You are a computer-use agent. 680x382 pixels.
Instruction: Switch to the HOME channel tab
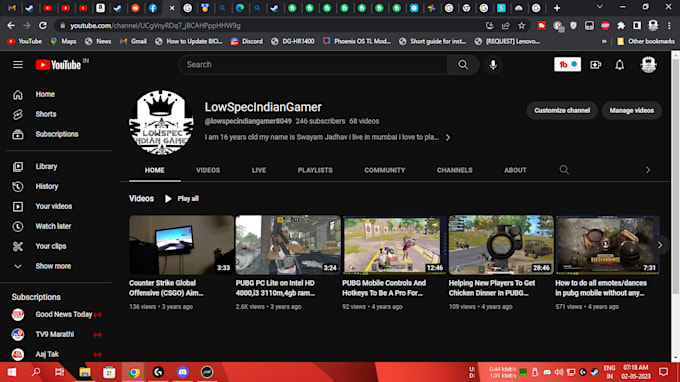click(x=154, y=170)
